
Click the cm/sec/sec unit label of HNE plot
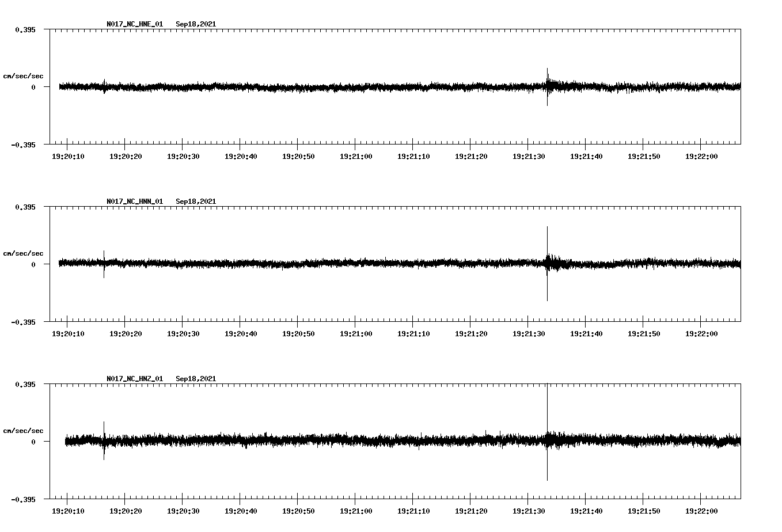(23, 76)
